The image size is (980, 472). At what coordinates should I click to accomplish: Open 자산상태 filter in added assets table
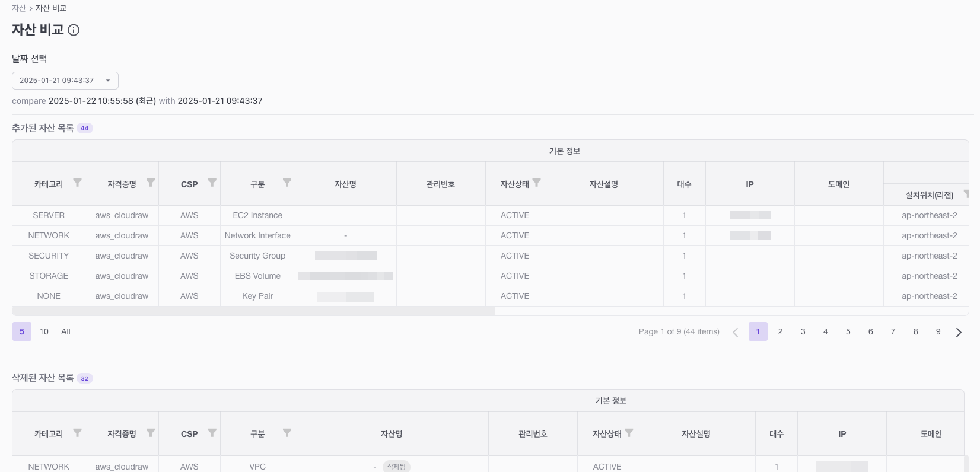(536, 183)
